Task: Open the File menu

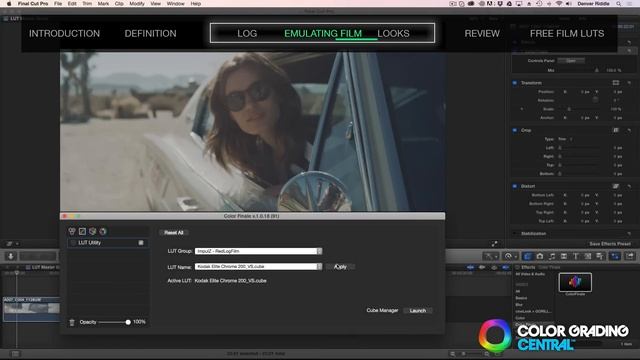Action: [58, 4]
